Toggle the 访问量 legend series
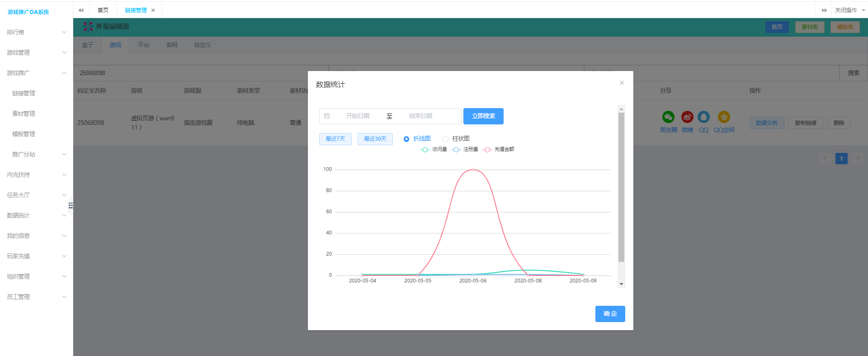The width and height of the screenshot is (868, 356). 434,149
